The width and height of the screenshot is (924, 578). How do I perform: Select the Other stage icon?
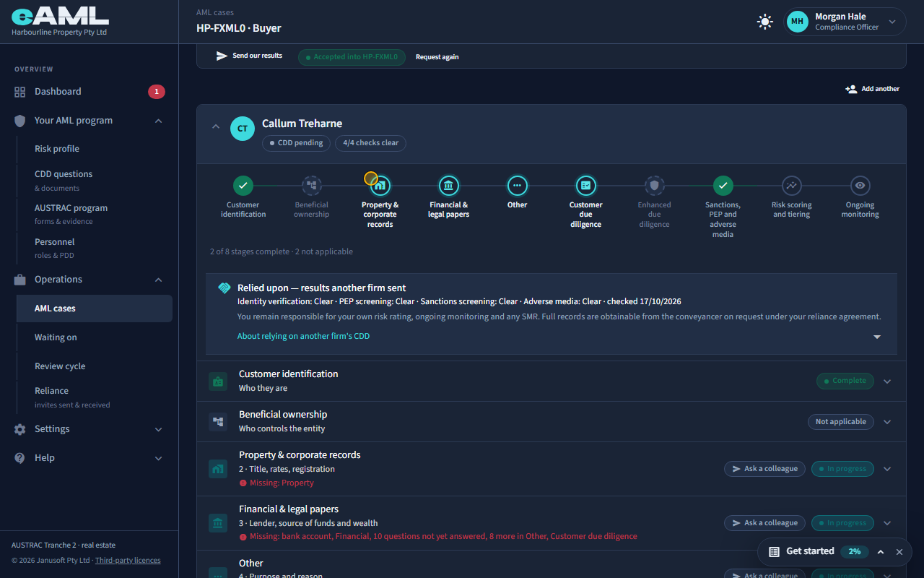tap(518, 186)
